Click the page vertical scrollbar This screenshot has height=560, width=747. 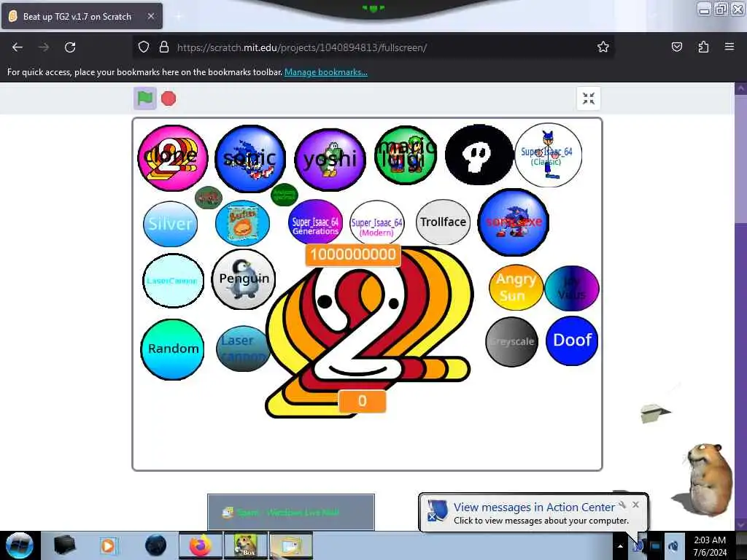click(x=741, y=306)
